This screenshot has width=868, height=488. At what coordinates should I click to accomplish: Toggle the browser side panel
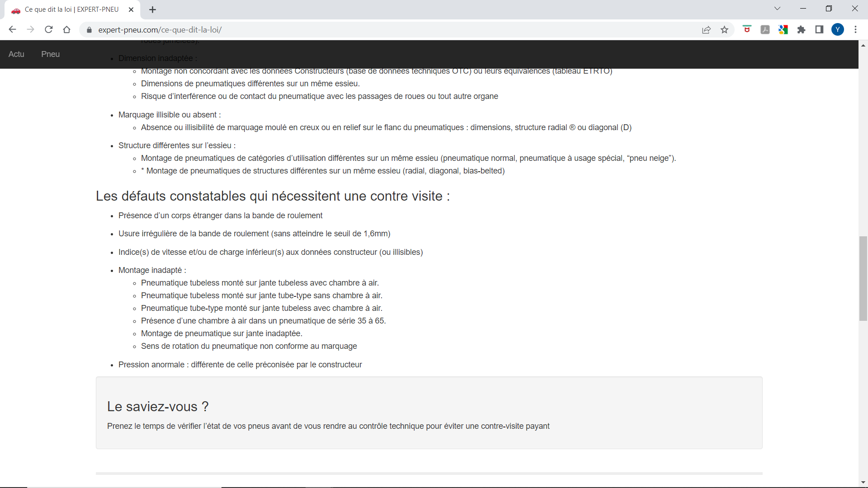[819, 30]
